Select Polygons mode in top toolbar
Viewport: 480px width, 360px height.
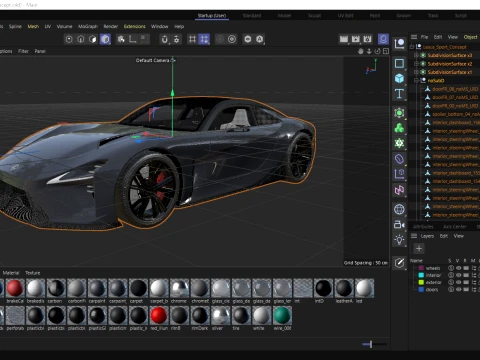93,39
